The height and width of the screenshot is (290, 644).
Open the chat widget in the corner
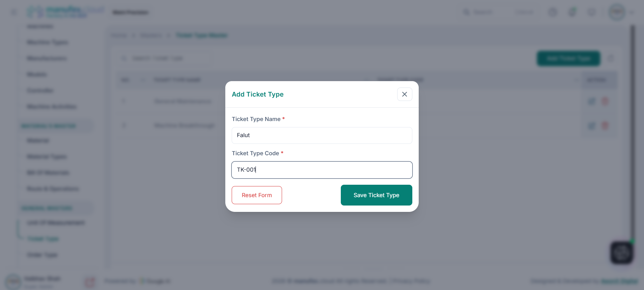(622, 252)
